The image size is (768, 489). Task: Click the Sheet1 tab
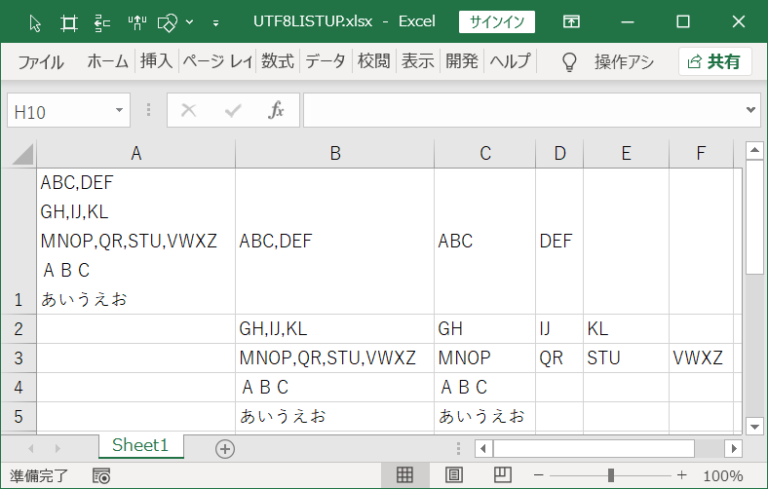click(140, 445)
